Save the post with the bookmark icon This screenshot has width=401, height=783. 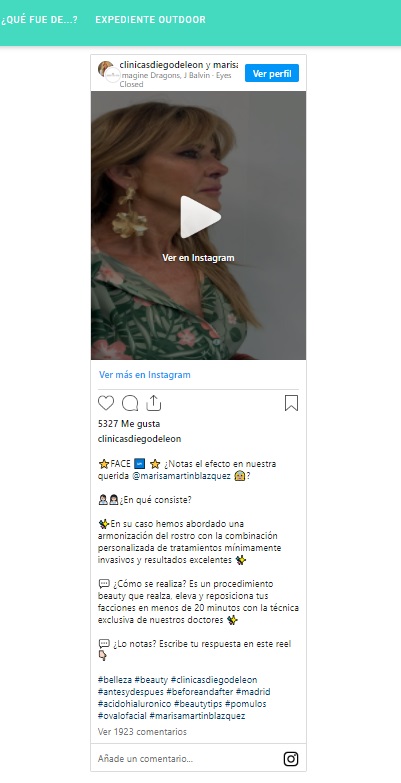point(291,403)
